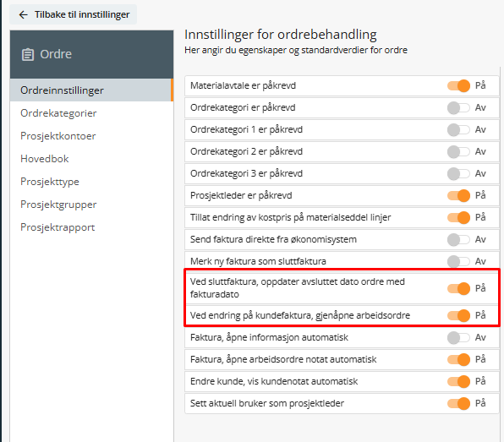The height and width of the screenshot is (442, 504).
Task: Select Prosjektkontoer menu item
Action: point(58,136)
